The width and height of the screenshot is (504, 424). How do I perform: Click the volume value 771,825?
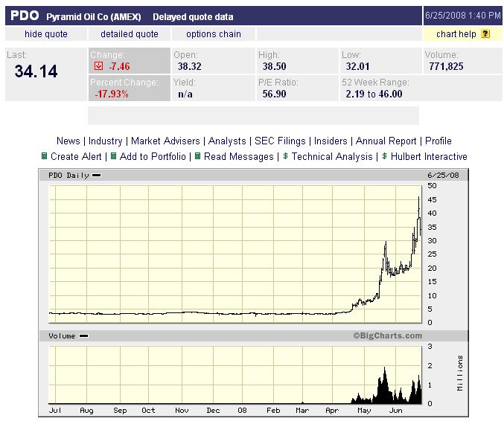(446, 66)
